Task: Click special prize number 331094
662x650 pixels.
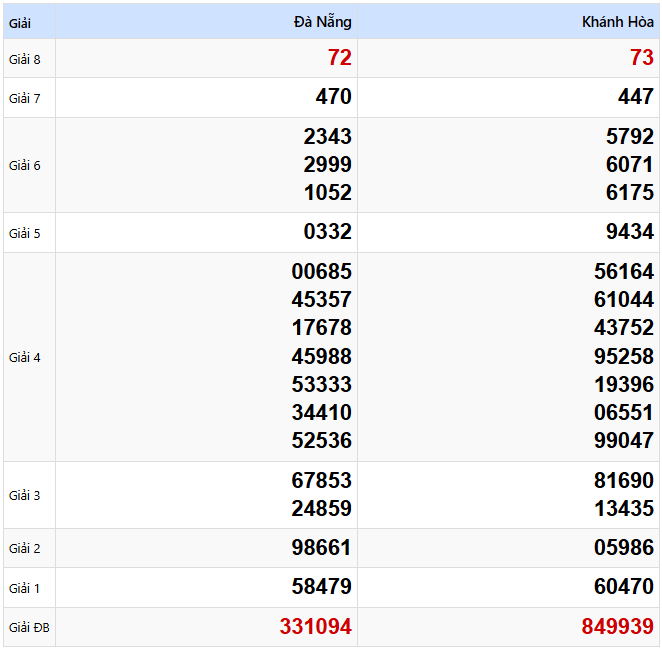Action: 315,627
